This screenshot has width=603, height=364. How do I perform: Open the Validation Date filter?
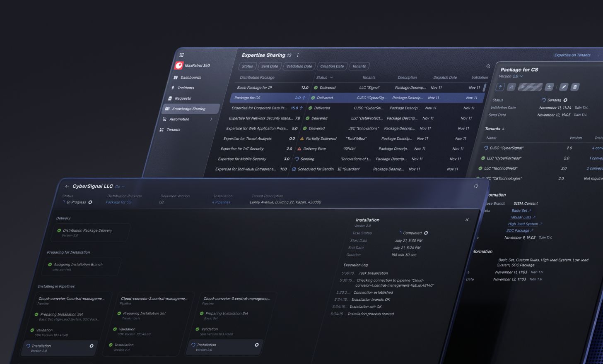299,66
